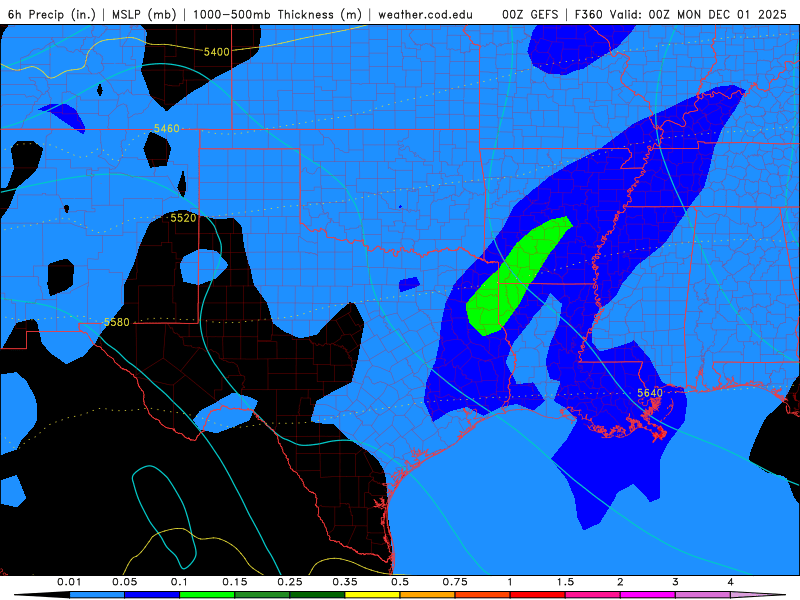Click the '00Z GEFS' model label
800x600 pixels.
pos(530,14)
